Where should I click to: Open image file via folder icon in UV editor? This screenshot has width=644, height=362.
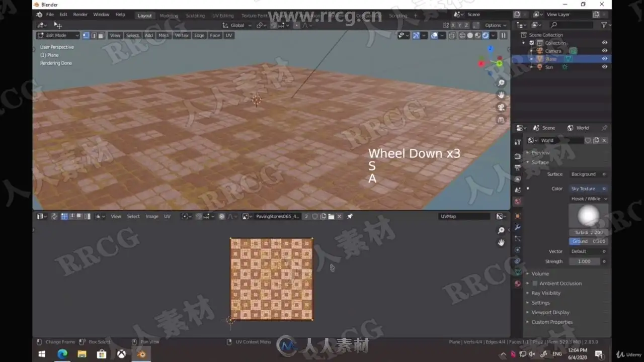click(331, 217)
